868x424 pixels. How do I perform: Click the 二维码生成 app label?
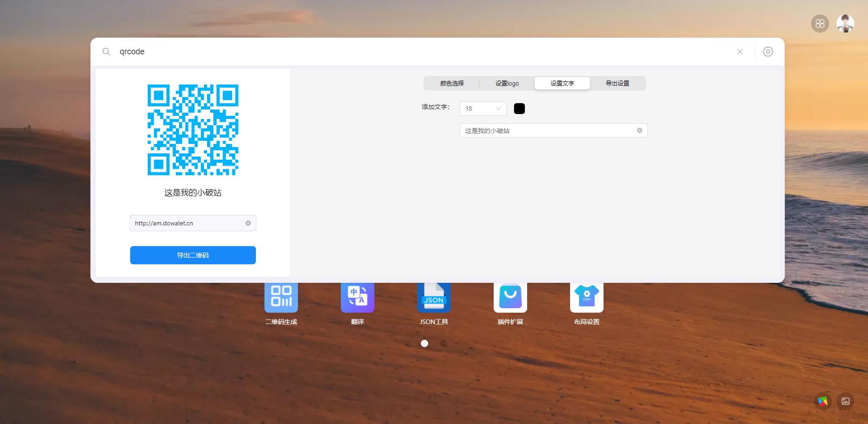pos(281,322)
